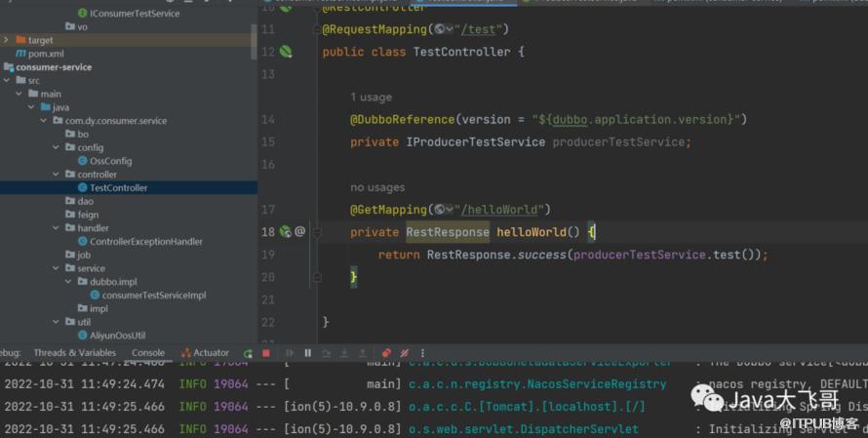Click the "1 usage" hint above line 14
This screenshot has width=868, height=438.
click(371, 98)
